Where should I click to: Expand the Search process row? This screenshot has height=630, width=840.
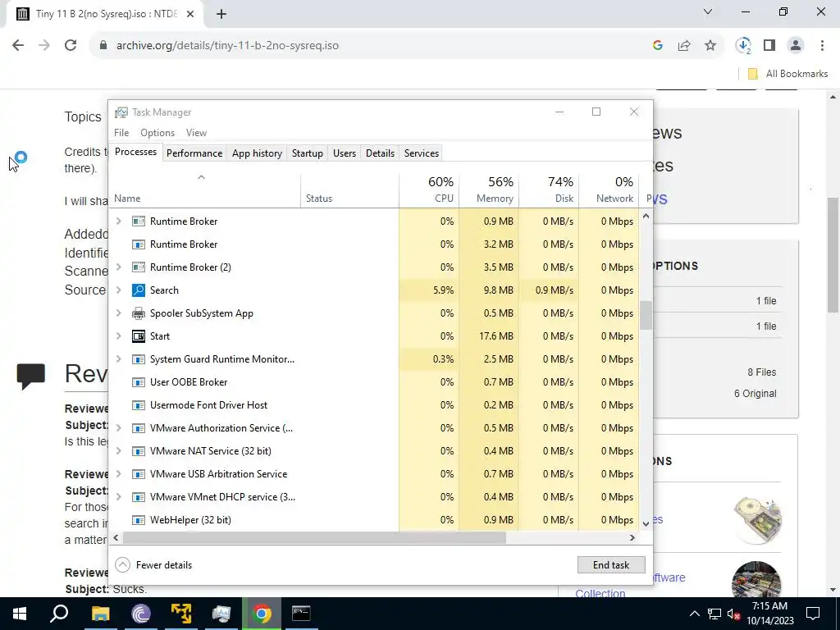(119, 290)
